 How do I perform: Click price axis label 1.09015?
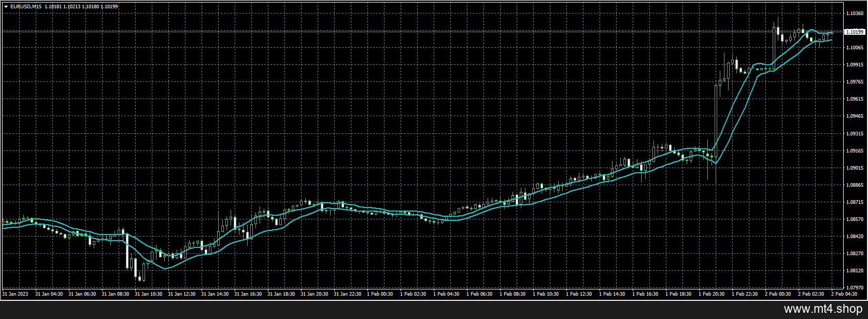[854, 168]
